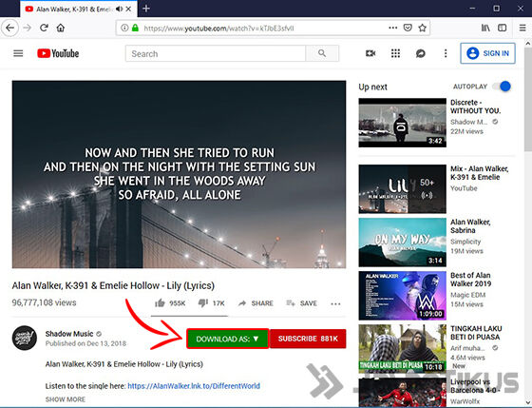The image size is (532, 408).
Task: Reload the page with the refresh icon
Action: coord(44,28)
